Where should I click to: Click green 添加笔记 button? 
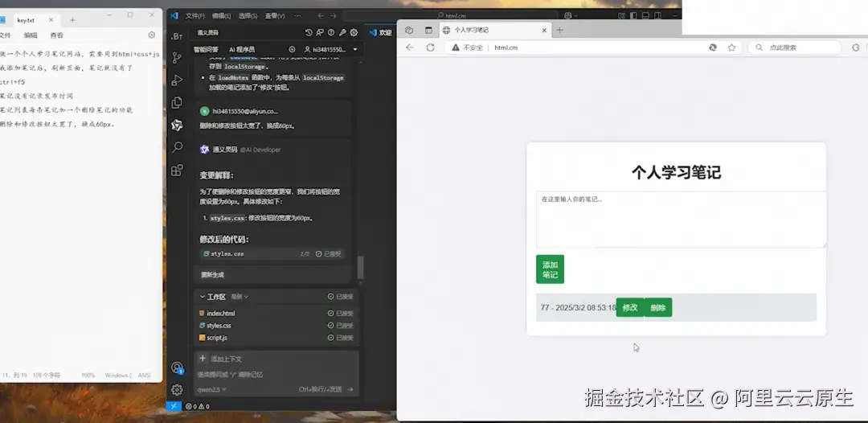click(x=550, y=269)
